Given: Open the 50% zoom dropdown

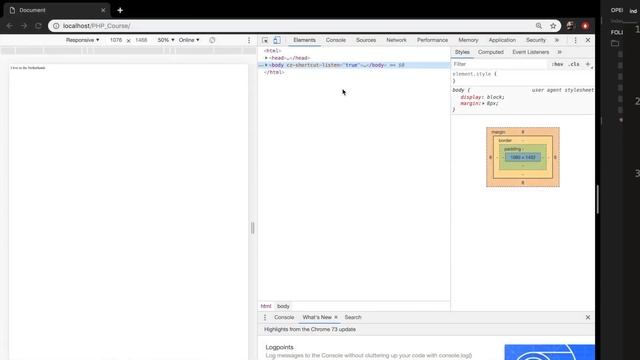Looking at the screenshot, I should [166, 40].
